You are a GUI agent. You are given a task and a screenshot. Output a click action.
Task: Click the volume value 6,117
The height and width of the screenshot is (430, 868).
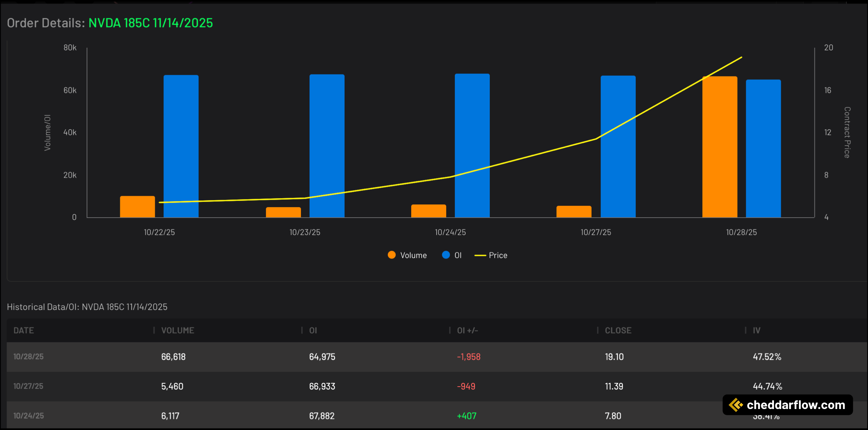(x=170, y=416)
